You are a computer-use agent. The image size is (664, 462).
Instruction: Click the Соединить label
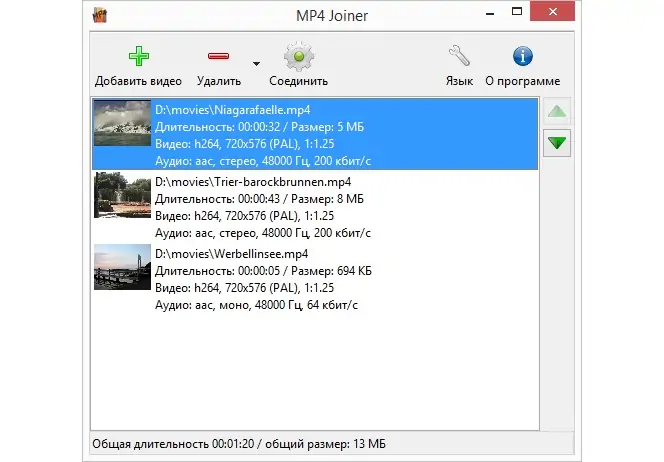pos(299,81)
